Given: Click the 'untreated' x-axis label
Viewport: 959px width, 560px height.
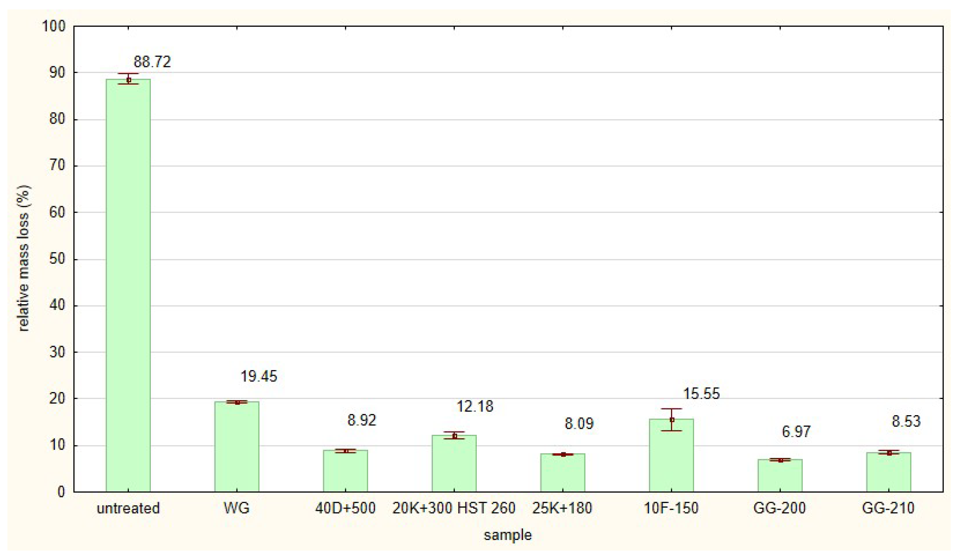Looking at the screenshot, I should point(128,508).
